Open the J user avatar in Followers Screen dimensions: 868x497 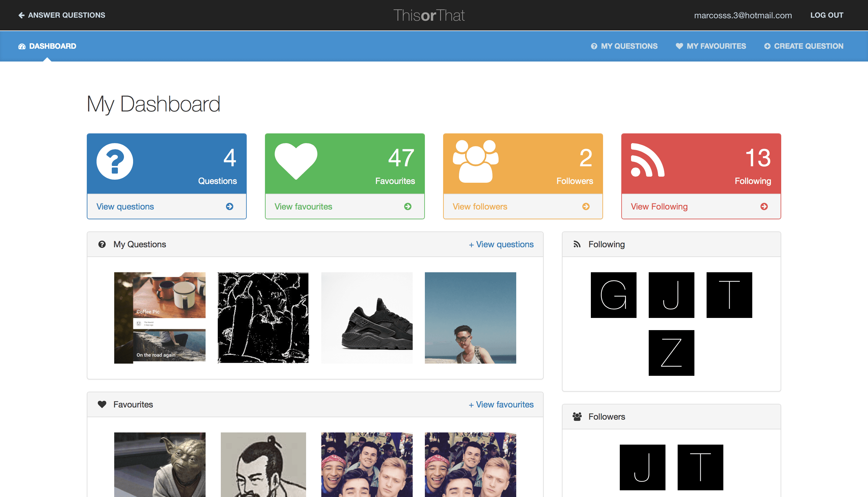(643, 468)
